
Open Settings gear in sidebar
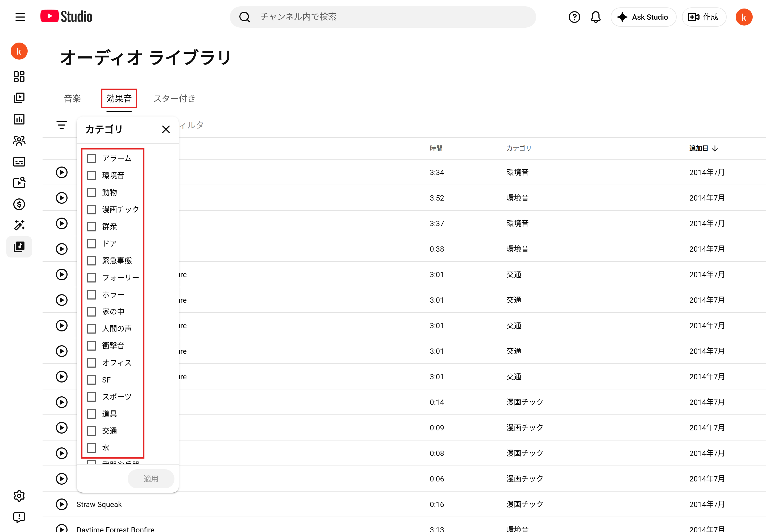point(19,496)
